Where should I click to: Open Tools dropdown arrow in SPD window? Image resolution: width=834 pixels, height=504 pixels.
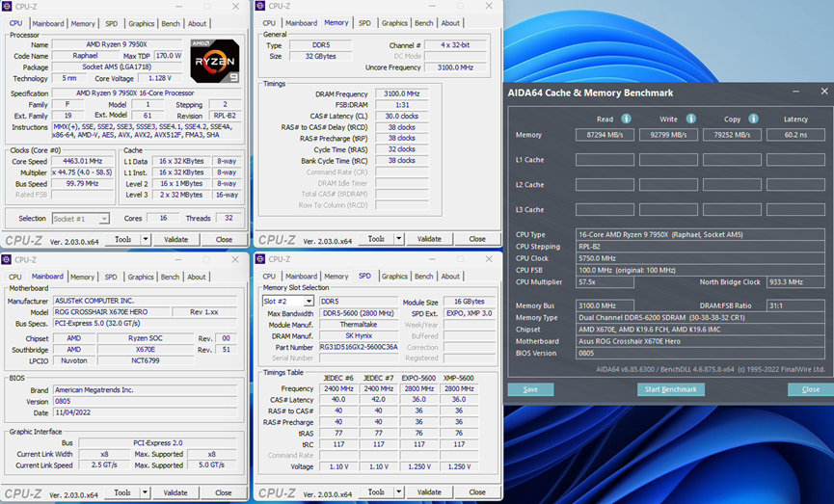pyautogui.click(x=398, y=491)
